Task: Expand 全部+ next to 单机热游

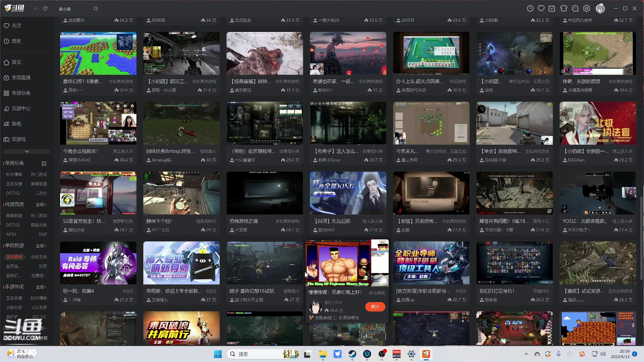Action: (41, 246)
